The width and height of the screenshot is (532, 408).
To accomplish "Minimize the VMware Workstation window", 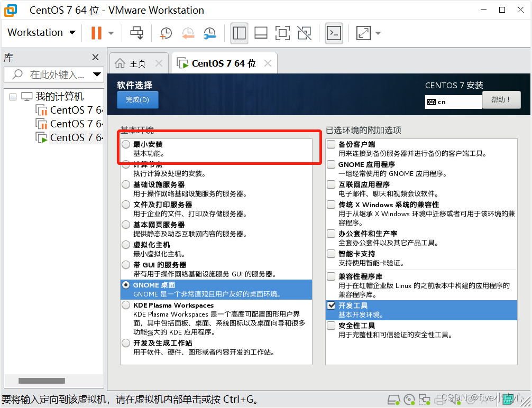I will point(484,10).
